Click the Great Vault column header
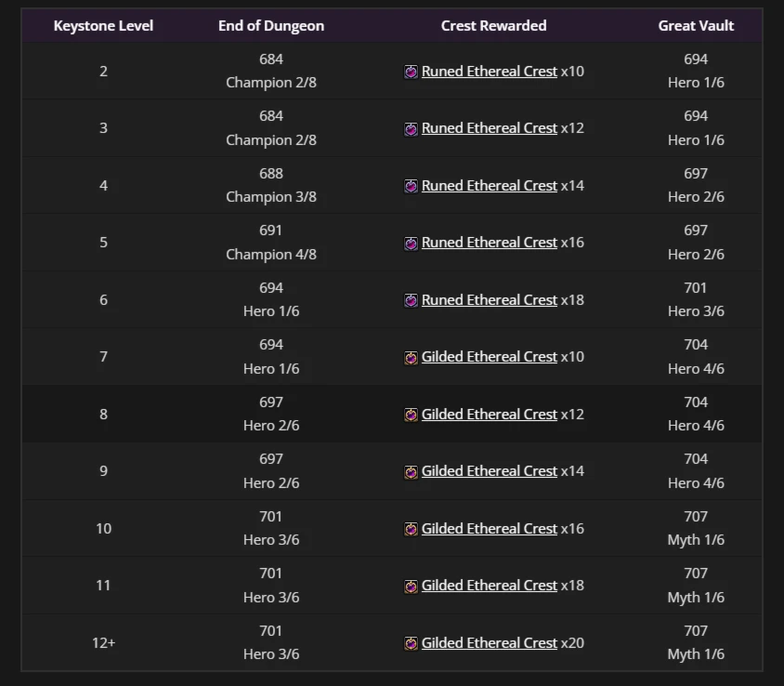 (x=696, y=25)
